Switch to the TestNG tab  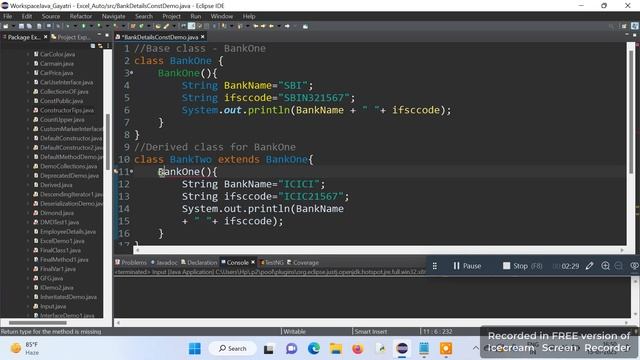click(271, 262)
